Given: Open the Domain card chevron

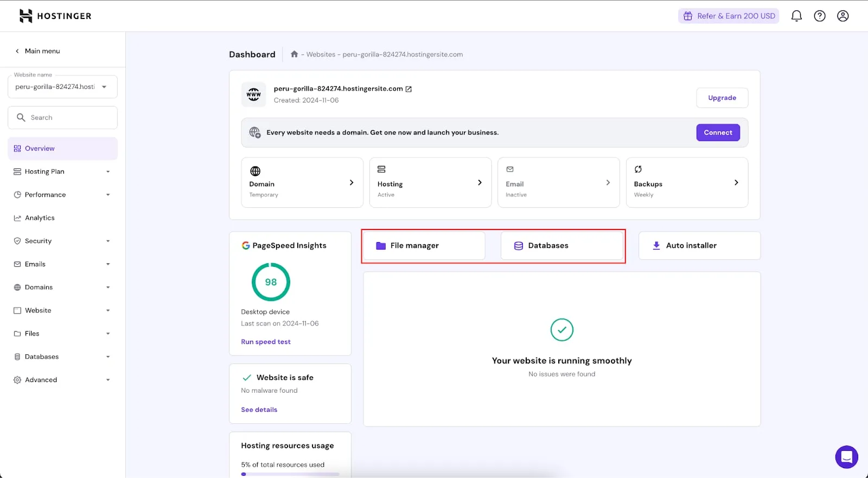Looking at the screenshot, I should (x=352, y=182).
